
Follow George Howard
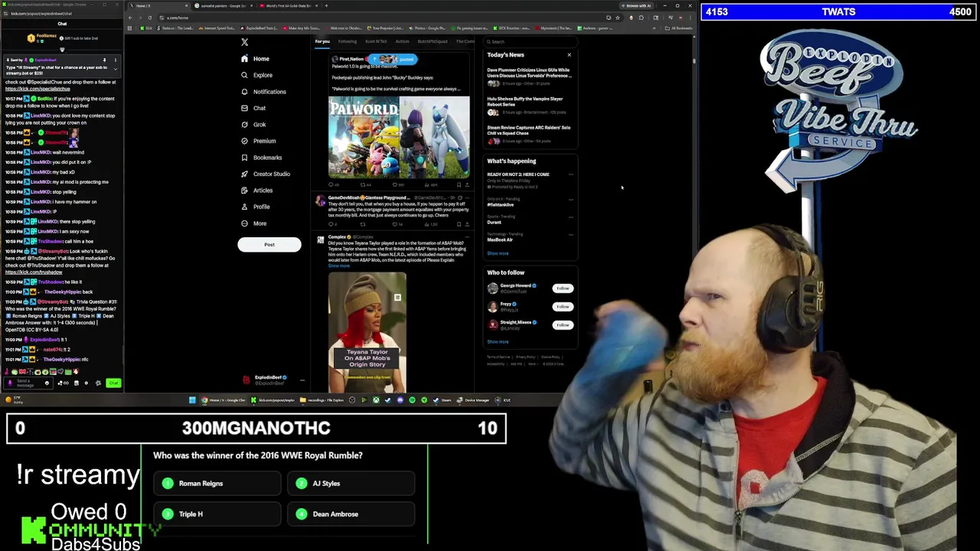(x=563, y=289)
